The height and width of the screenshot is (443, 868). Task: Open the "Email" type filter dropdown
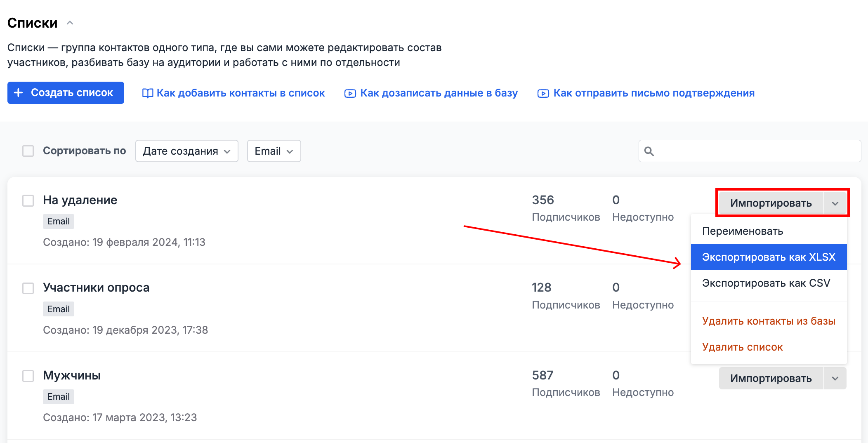click(274, 151)
